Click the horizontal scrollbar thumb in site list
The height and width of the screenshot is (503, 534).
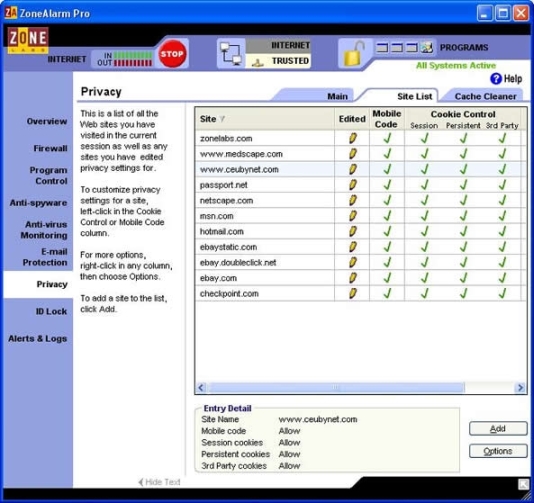coord(336,387)
